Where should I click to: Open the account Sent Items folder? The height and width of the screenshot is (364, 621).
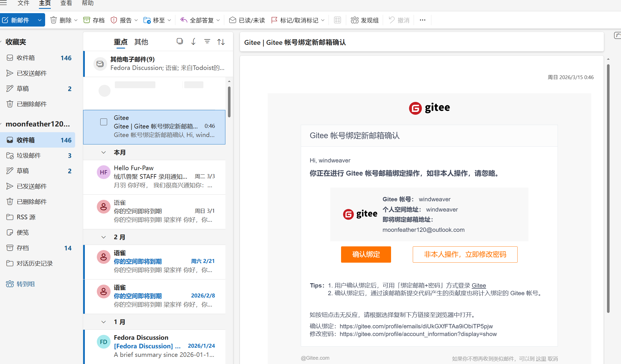point(37,186)
